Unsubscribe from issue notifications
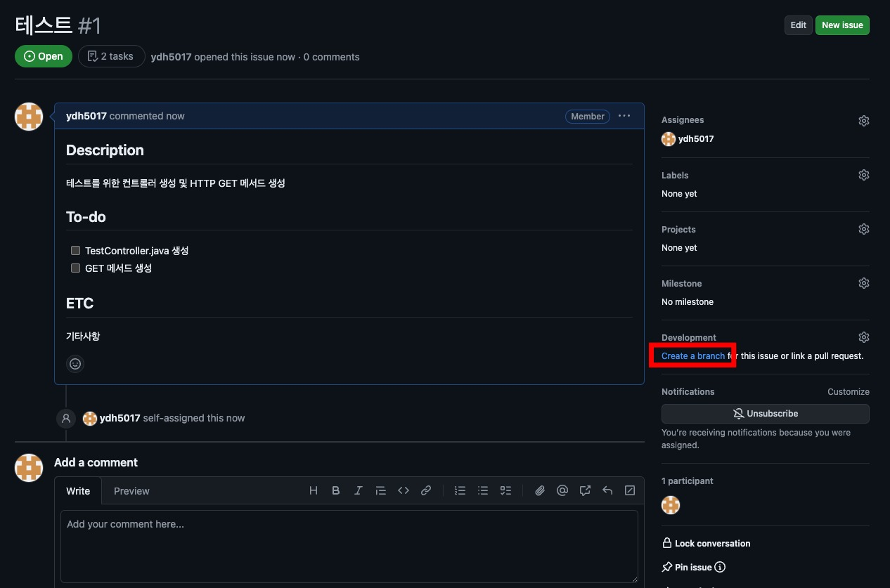The image size is (890, 588). [x=765, y=413]
